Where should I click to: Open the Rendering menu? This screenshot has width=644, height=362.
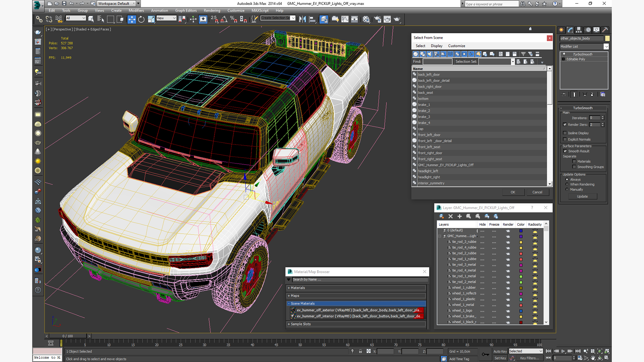click(212, 10)
